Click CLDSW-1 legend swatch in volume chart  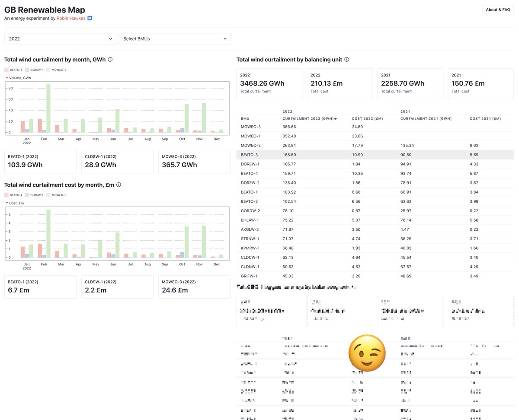point(27,70)
